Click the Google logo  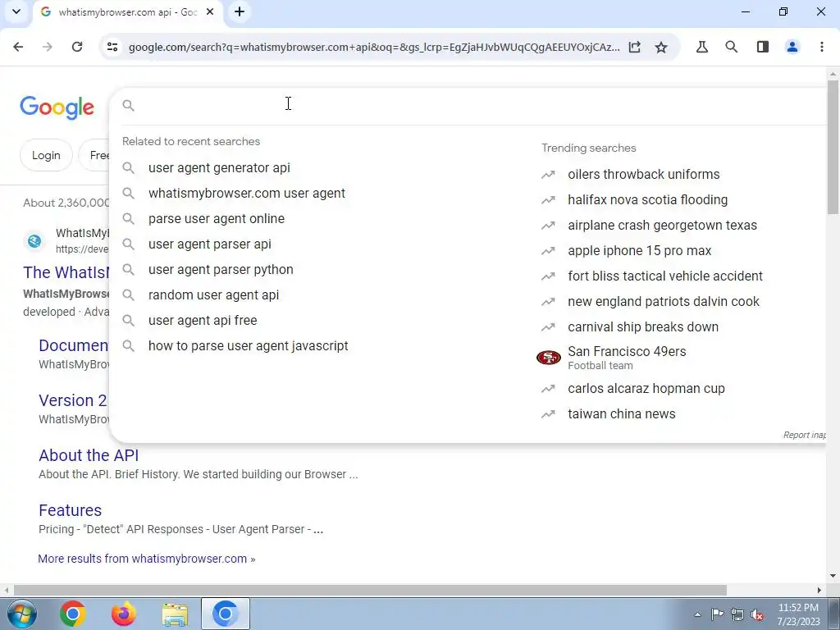(x=57, y=107)
